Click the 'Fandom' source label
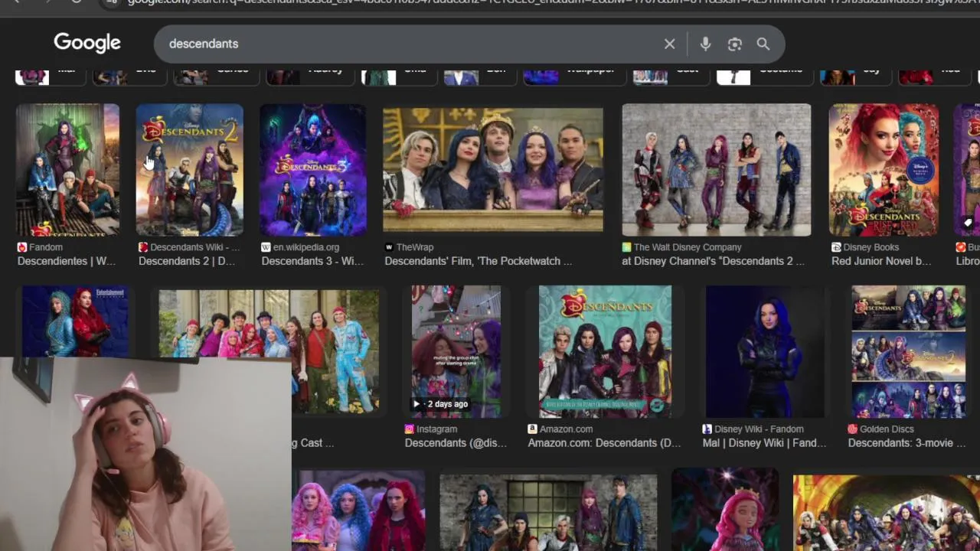 (x=46, y=247)
